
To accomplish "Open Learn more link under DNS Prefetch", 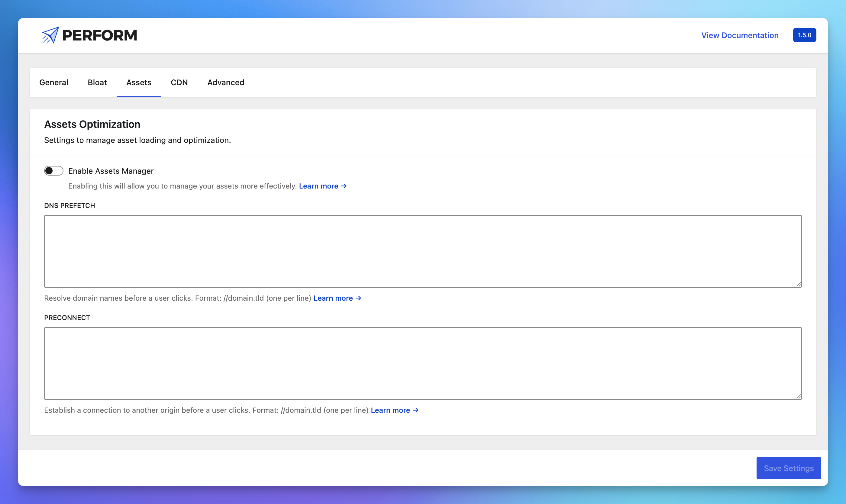I will tap(333, 298).
